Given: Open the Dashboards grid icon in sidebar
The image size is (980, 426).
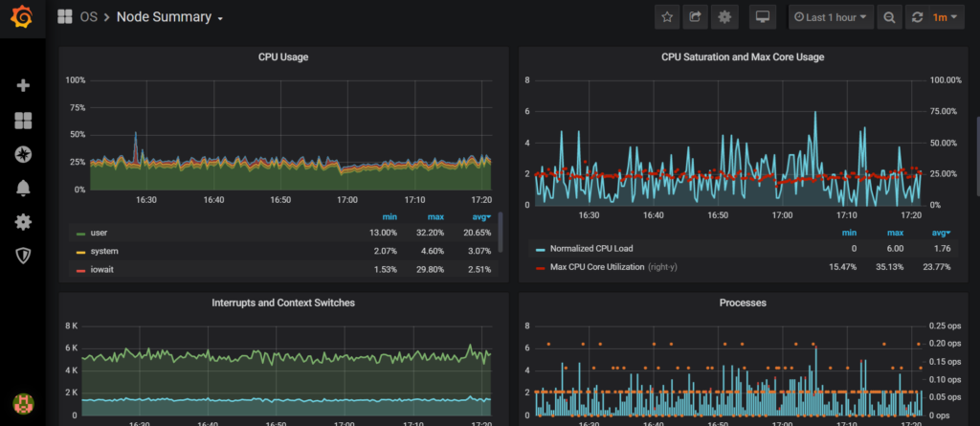Looking at the screenshot, I should click(24, 121).
